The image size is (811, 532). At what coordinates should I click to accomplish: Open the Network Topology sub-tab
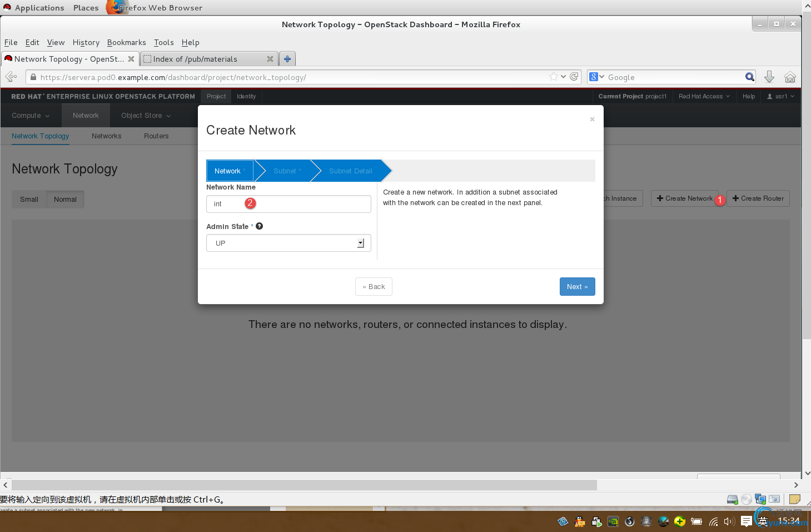point(40,136)
